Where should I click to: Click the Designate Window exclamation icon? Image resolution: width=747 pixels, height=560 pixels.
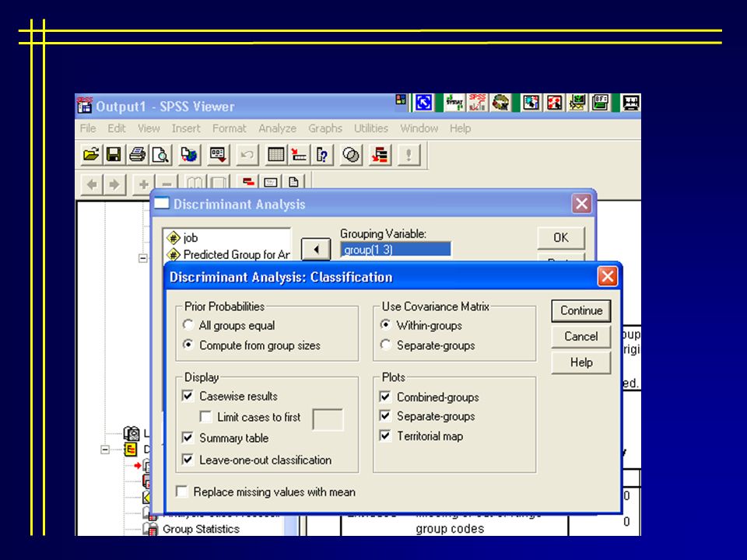409,154
